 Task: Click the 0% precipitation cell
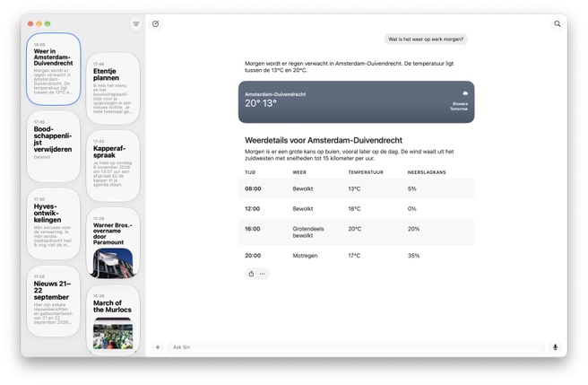coord(411,209)
